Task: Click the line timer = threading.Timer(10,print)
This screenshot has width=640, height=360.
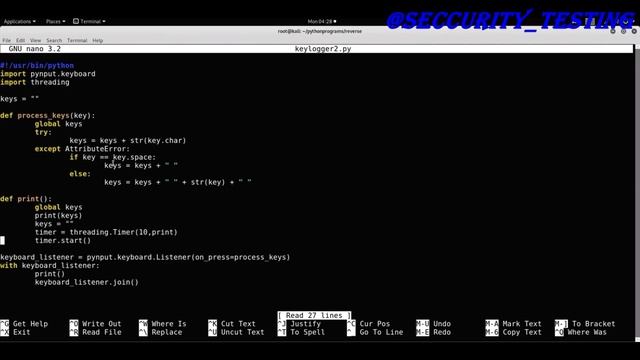Action: (x=106, y=232)
